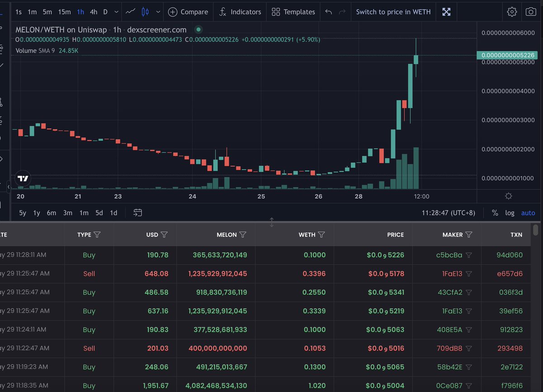
Task: Filter trades by USD amount
Action: tap(164, 235)
